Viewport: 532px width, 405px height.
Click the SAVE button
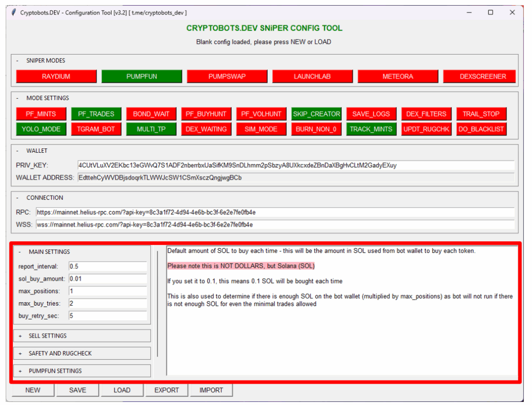78,390
